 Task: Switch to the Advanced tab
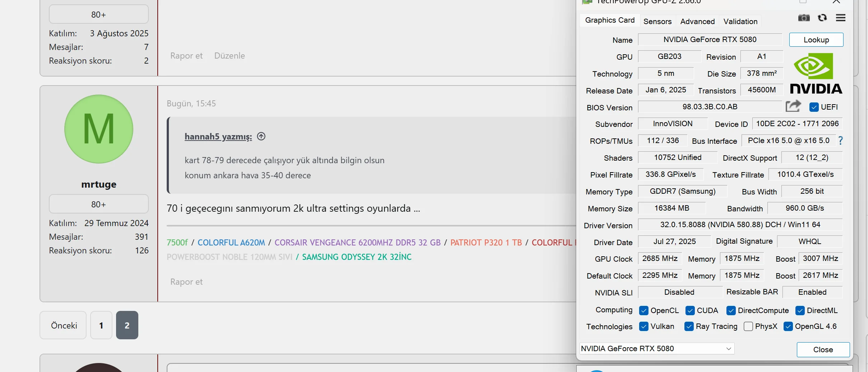tap(697, 22)
